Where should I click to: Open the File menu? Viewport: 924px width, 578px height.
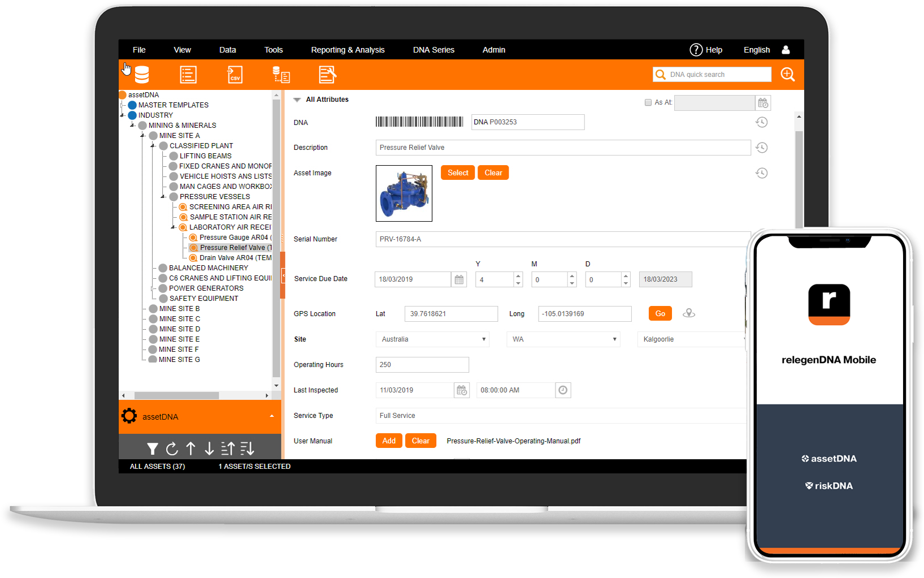pyautogui.click(x=139, y=50)
